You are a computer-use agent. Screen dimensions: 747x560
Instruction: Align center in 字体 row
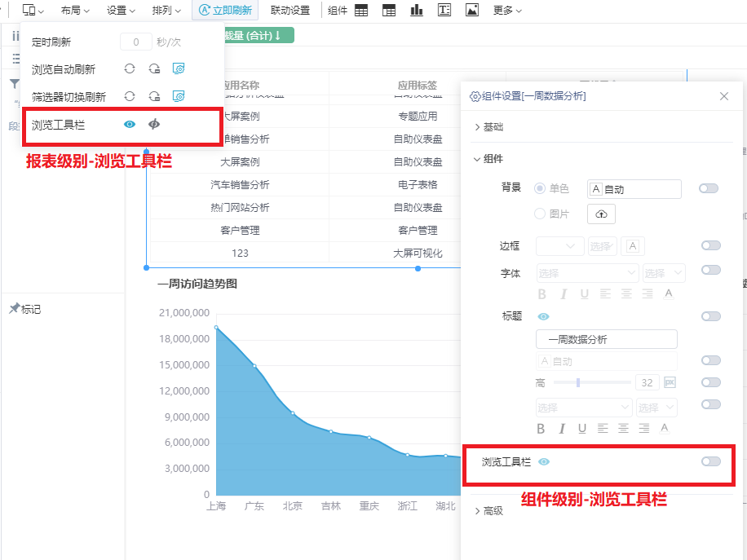(626, 293)
